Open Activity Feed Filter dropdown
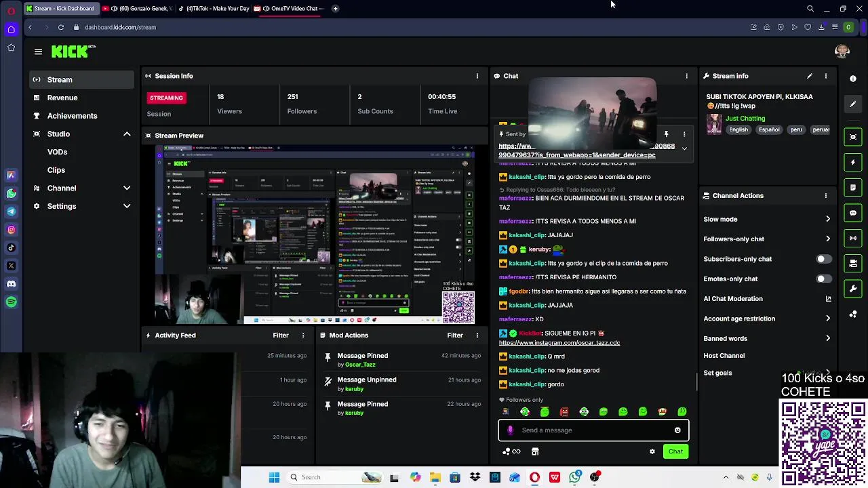Image resolution: width=868 pixels, height=488 pixels. (x=281, y=335)
